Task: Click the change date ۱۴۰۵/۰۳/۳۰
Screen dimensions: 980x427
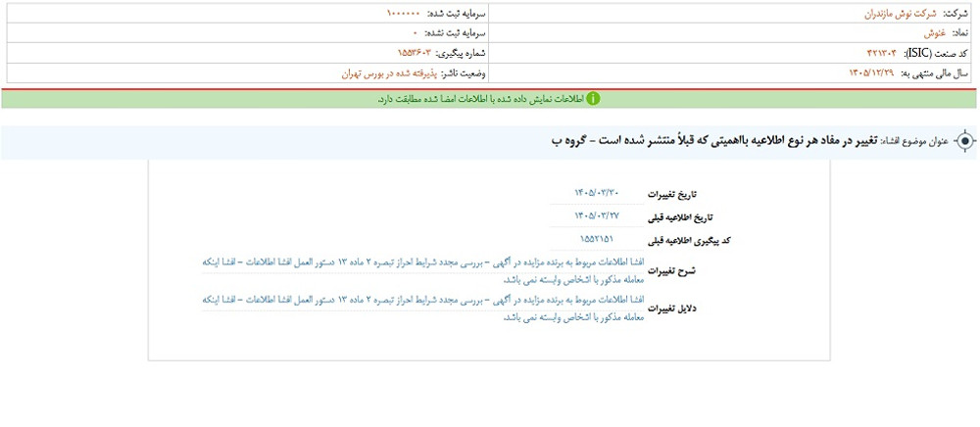Action: 596,192
